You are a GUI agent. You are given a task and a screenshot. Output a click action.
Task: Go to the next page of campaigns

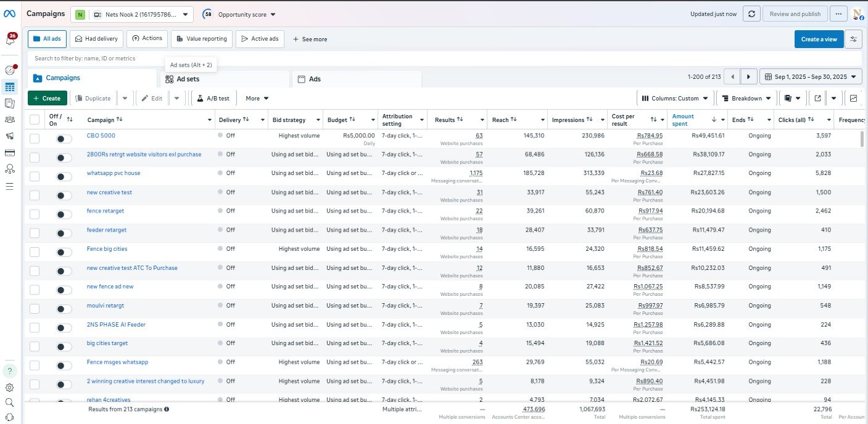click(x=748, y=77)
